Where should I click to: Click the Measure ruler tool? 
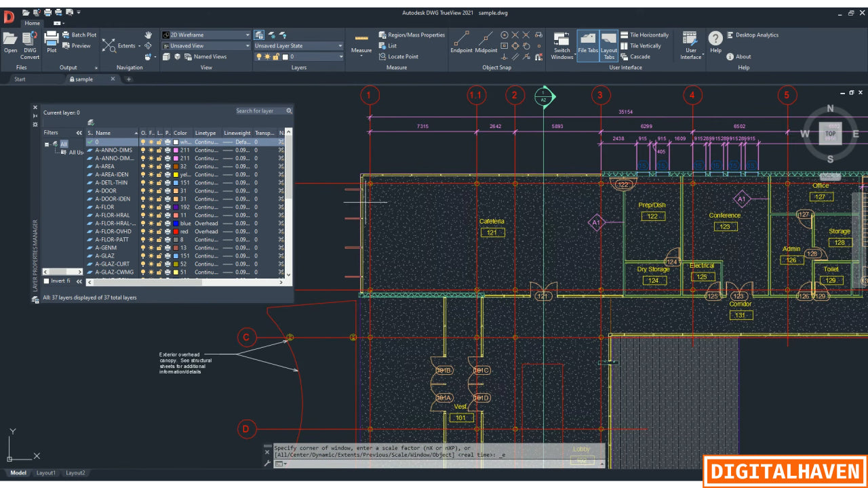point(361,42)
